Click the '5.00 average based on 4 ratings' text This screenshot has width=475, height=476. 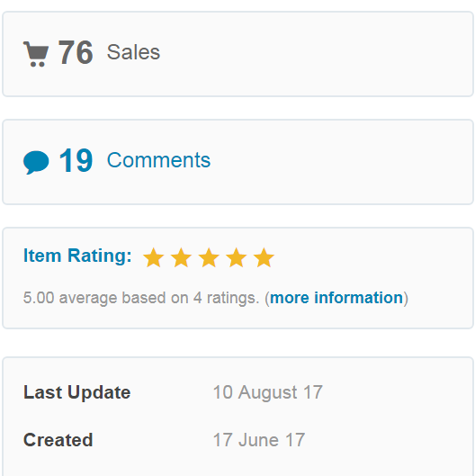point(141,298)
